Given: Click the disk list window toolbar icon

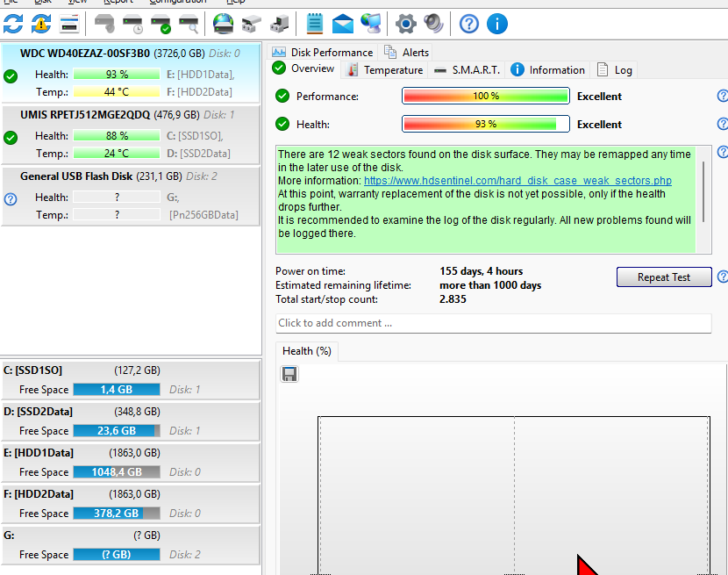Looking at the screenshot, I should tap(69, 24).
